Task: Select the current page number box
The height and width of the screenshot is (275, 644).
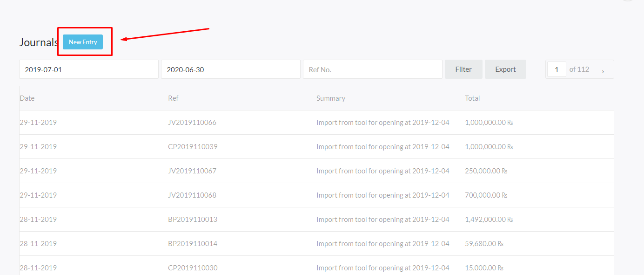Action: [557, 69]
